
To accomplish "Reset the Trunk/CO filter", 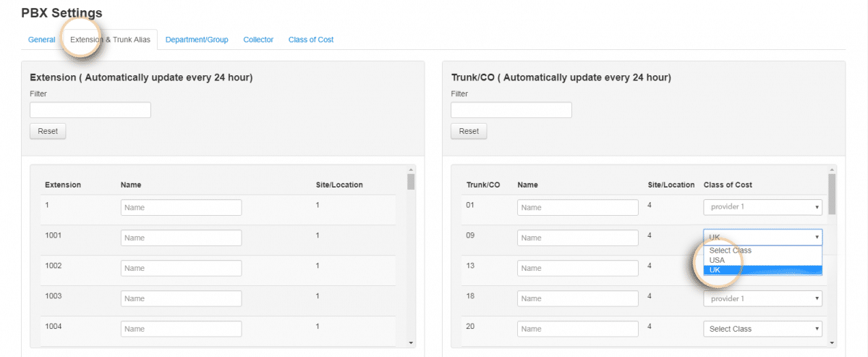I will coord(469,132).
